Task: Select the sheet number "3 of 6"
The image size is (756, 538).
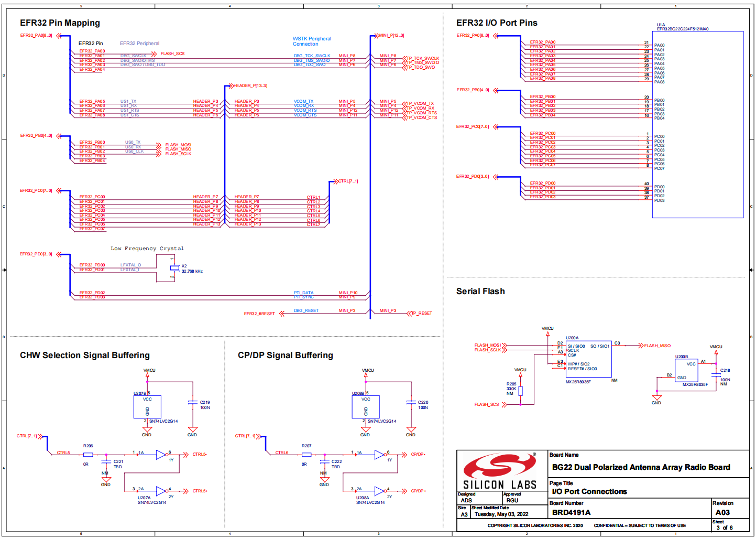Action: point(725,528)
